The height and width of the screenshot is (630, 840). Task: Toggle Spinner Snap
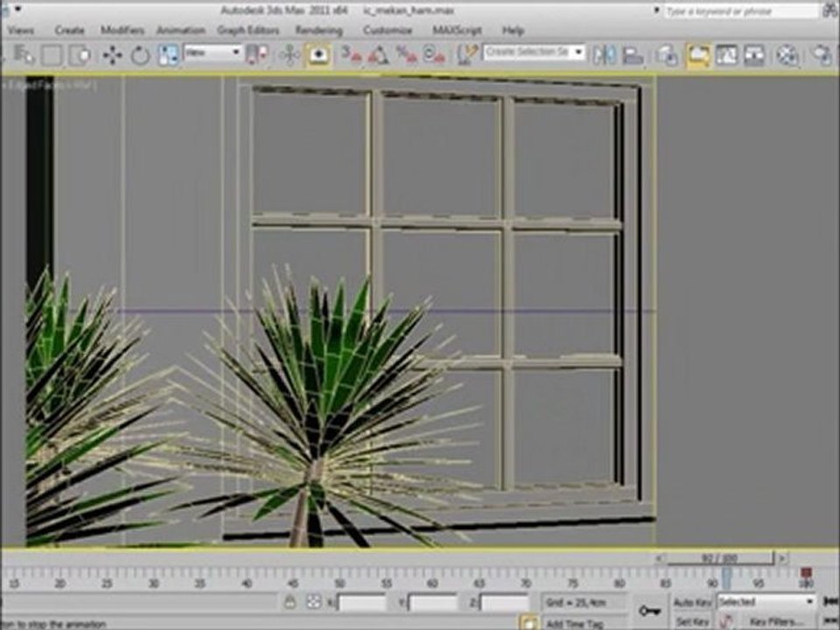434,55
